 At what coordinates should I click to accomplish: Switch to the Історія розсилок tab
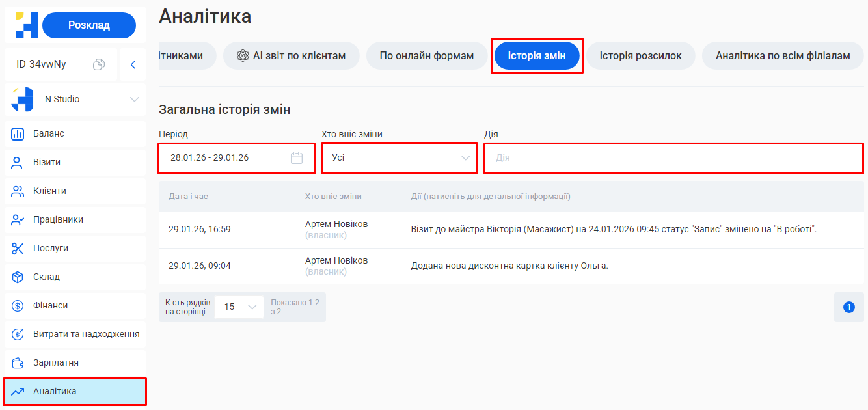(641, 55)
